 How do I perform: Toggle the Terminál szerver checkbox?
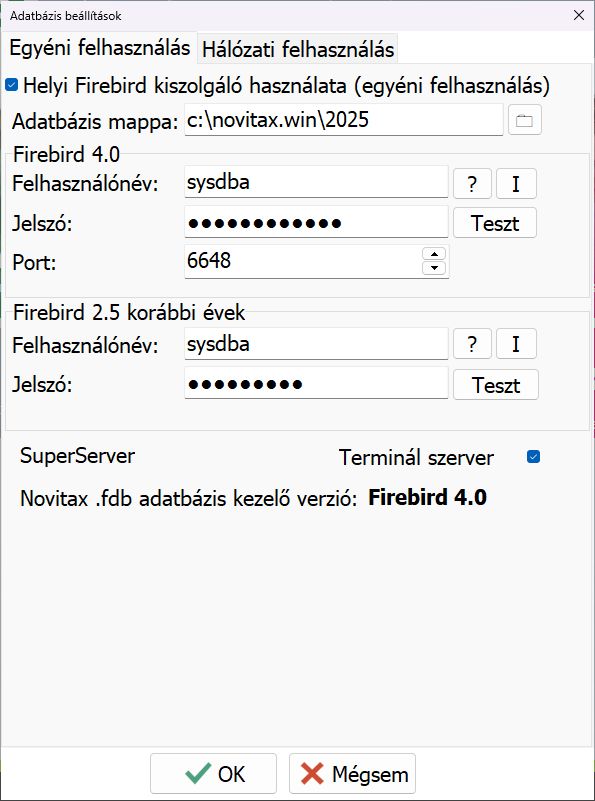click(x=533, y=457)
